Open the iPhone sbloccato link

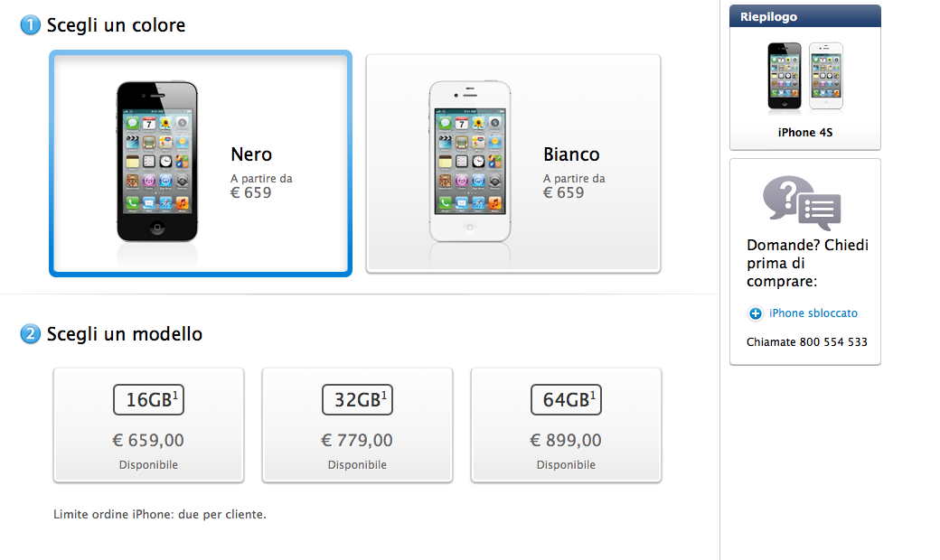point(813,313)
